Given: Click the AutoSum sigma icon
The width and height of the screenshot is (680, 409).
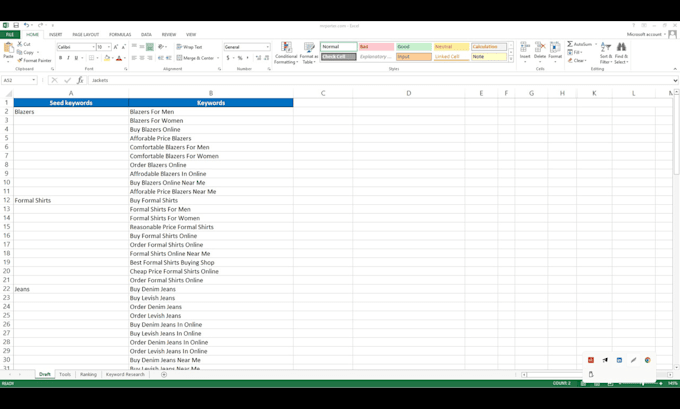Looking at the screenshot, I should coord(570,44).
